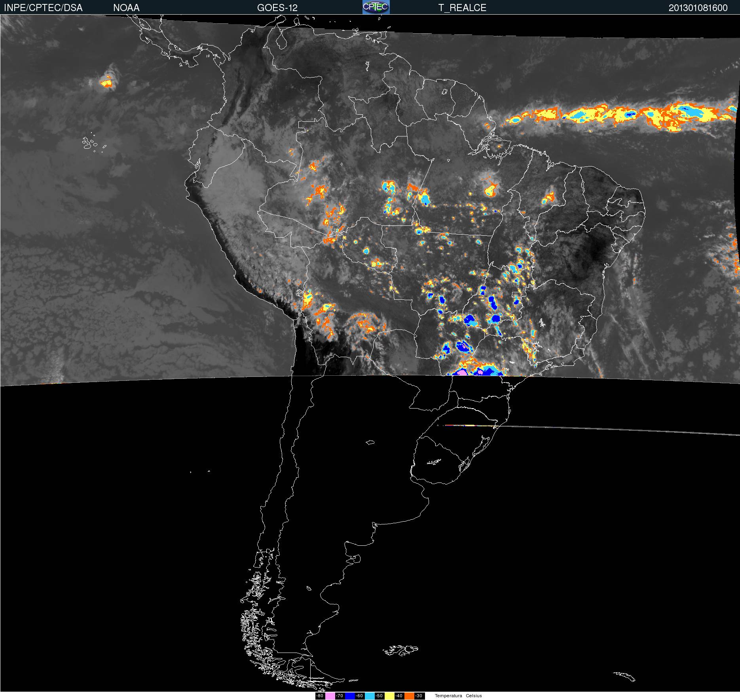Viewport: 740px width, 700px height.
Task: Pick the pink legend swatch
Action: 330,696
